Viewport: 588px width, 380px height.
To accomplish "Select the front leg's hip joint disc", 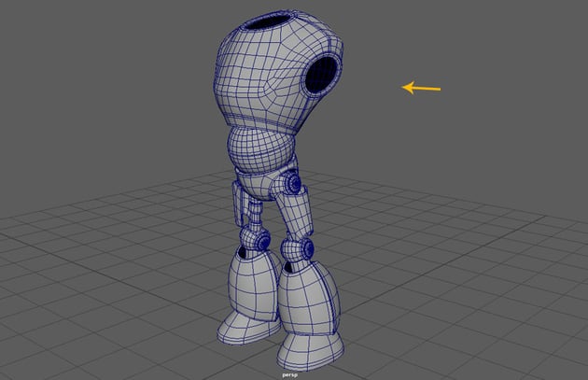I will (293, 183).
